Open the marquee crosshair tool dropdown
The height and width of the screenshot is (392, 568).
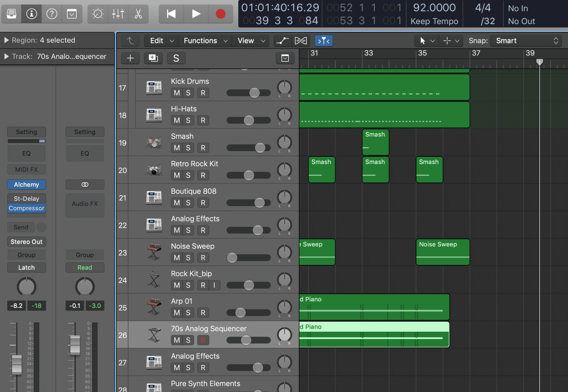click(x=451, y=41)
